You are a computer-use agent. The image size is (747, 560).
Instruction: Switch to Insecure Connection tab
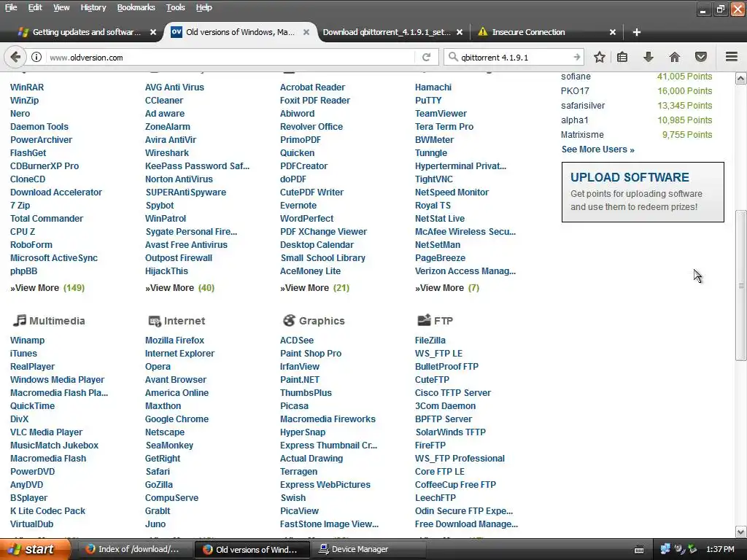(546, 32)
